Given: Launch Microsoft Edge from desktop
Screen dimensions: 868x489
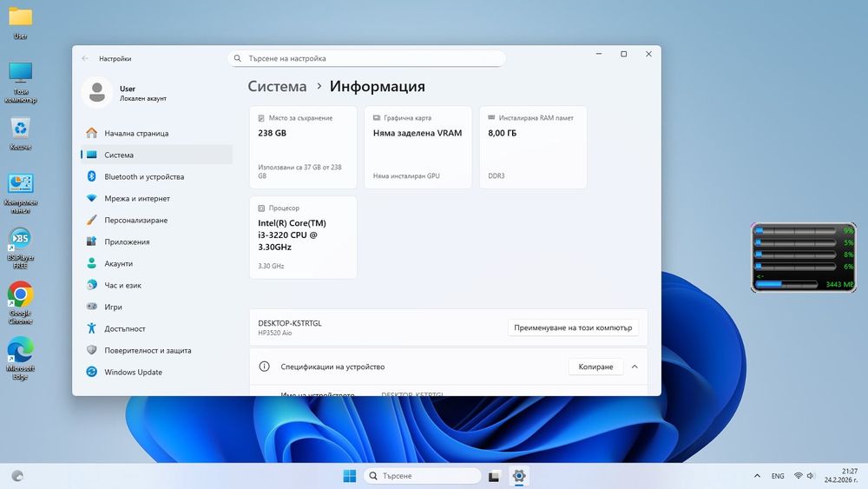Looking at the screenshot, I should click(21, 359).
